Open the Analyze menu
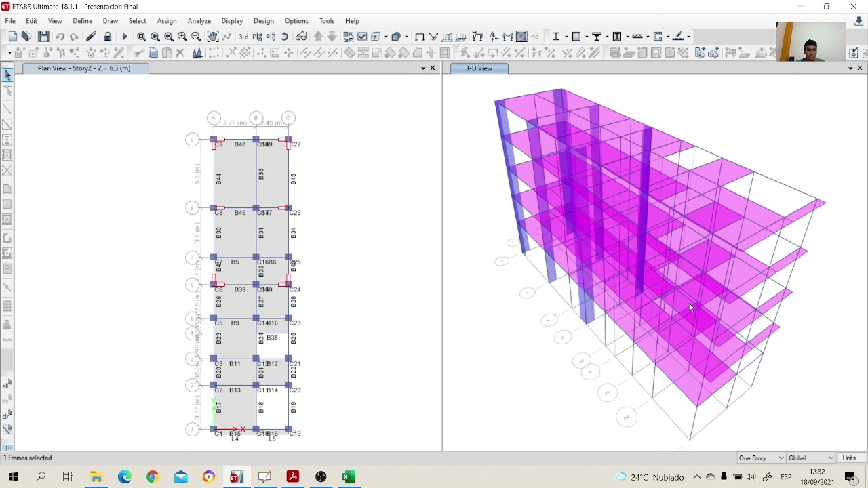This screenshot has width=868, height=488. click(199, 21)
